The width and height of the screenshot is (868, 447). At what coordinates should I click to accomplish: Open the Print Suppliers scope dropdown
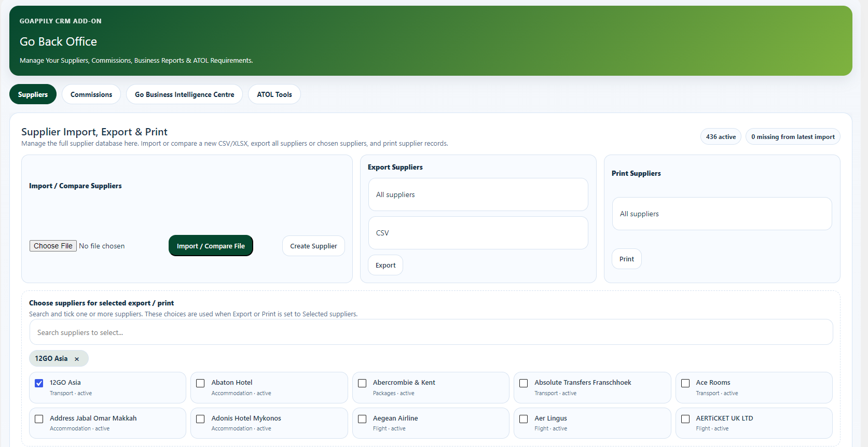pos(722,214)
